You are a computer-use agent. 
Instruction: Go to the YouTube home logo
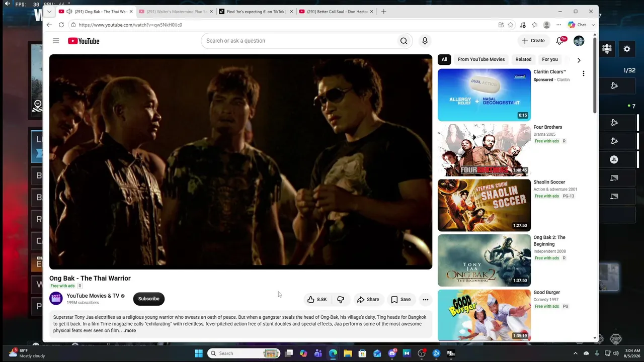pyautogui.click(x=84, y=41)
